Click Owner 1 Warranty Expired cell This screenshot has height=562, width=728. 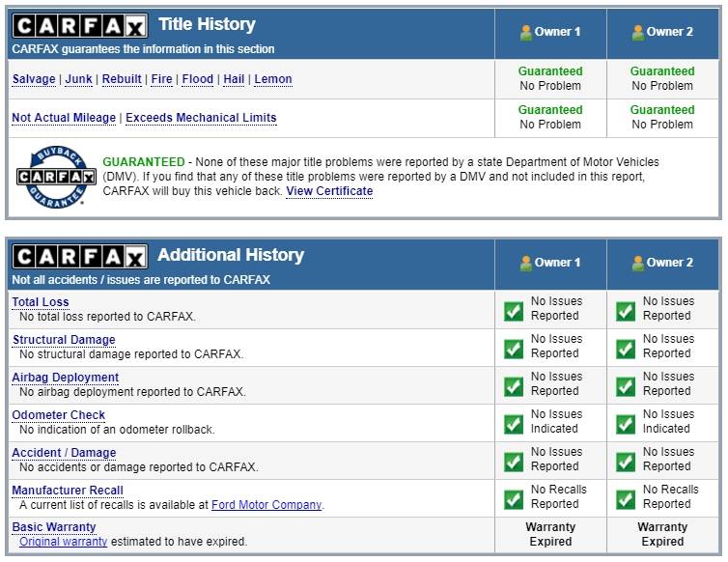coord(550,534)
